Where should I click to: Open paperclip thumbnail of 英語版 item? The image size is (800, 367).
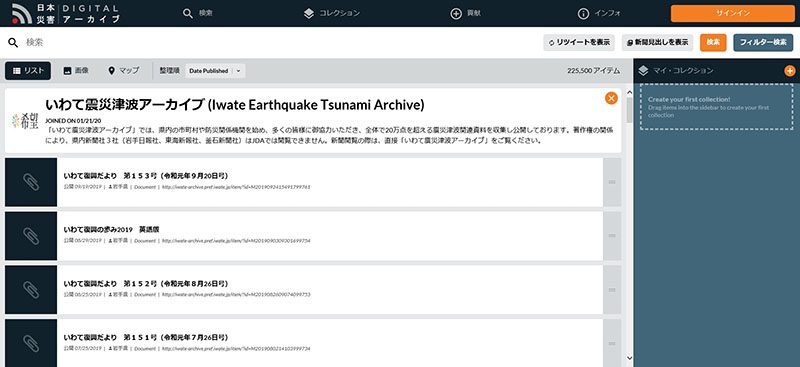pos(31,236)
